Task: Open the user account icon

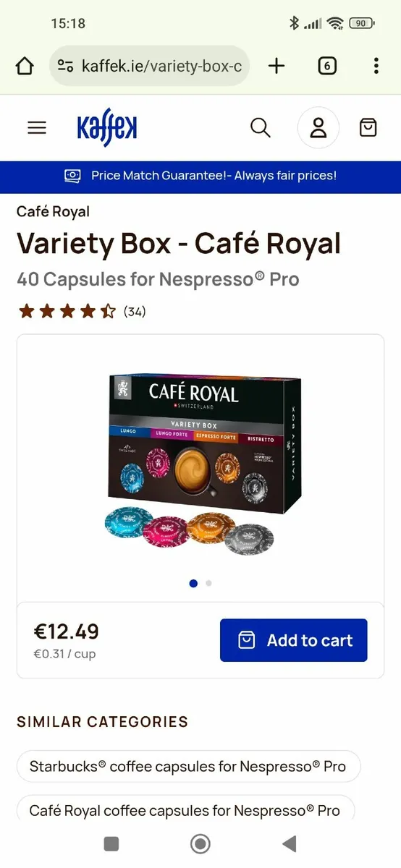Action: [318, 128]
